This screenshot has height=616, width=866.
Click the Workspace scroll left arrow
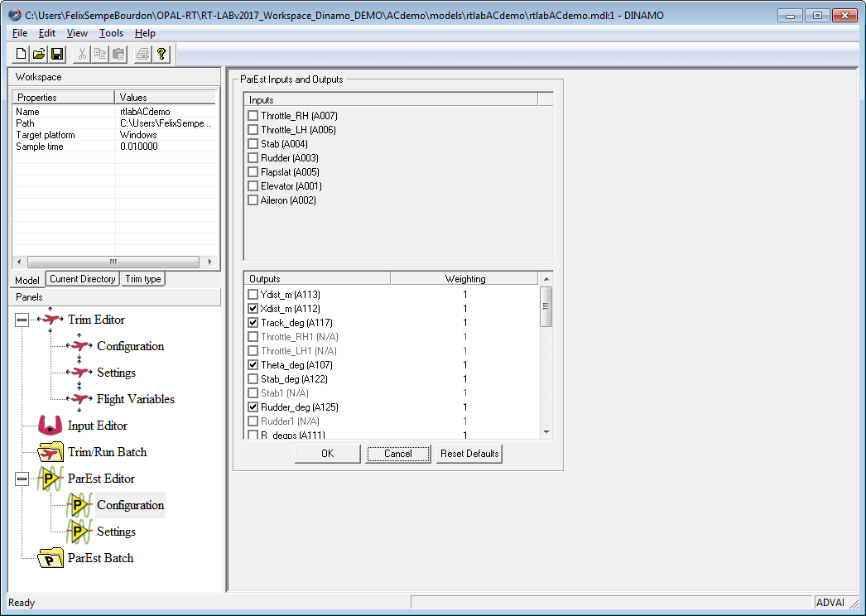(19, 262)
